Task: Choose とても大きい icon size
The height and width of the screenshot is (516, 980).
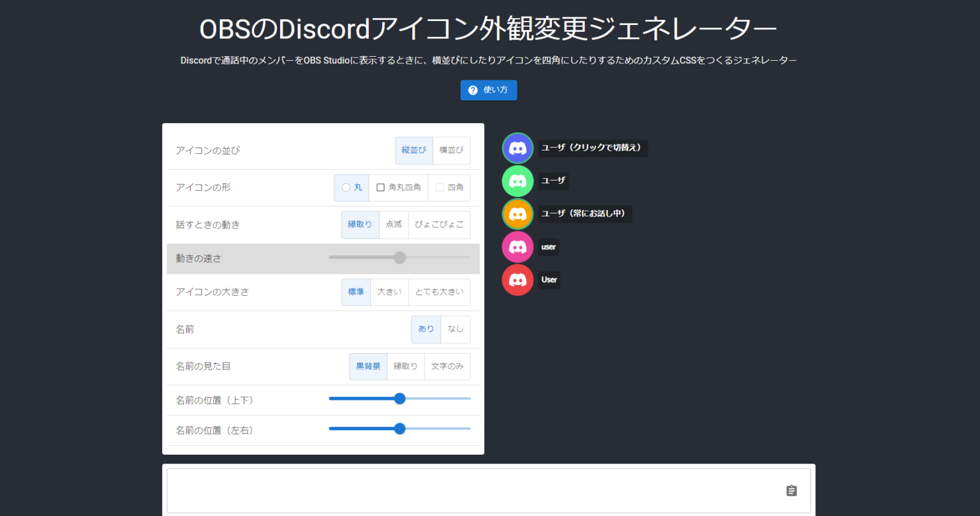Action: pos(439,292)
